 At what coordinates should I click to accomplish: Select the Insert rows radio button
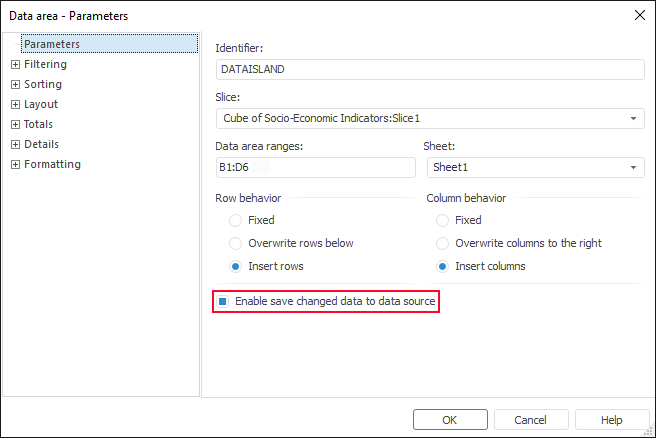(x=235, y=266)
